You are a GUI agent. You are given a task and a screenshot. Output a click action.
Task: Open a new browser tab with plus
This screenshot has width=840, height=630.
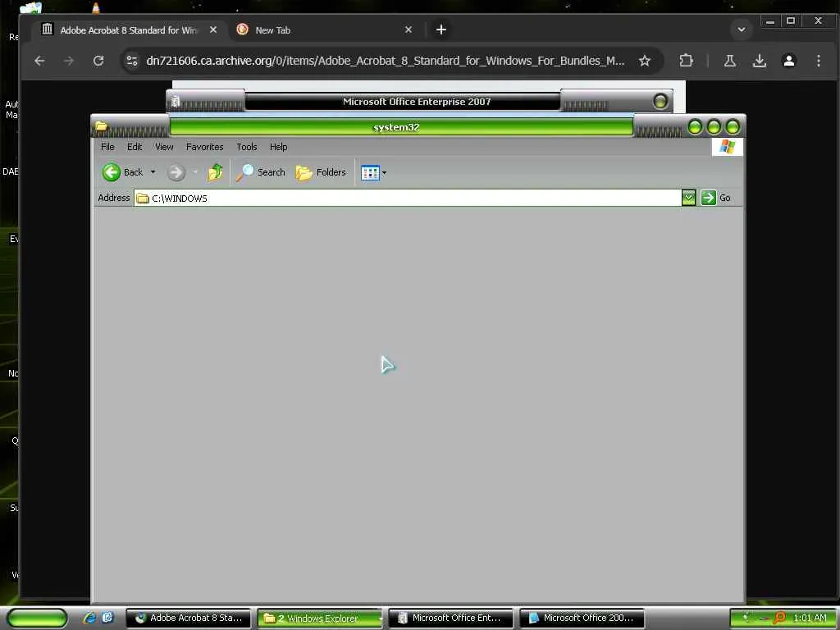coord(441,30)
